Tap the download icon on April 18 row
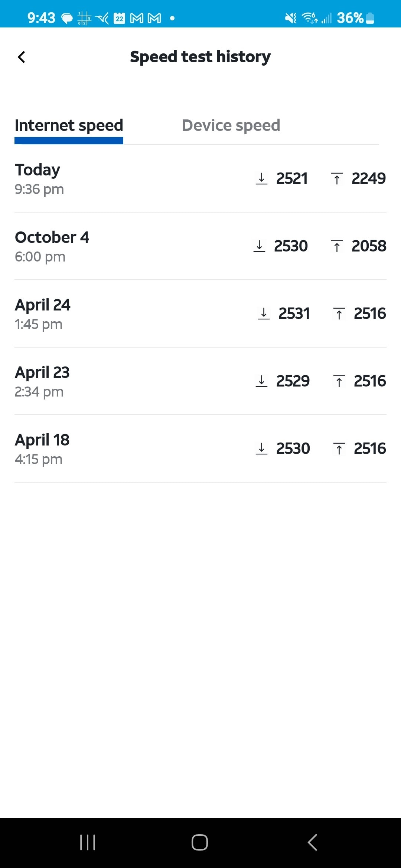The width and height of the screenshot is (401, 868). (261, 448)
